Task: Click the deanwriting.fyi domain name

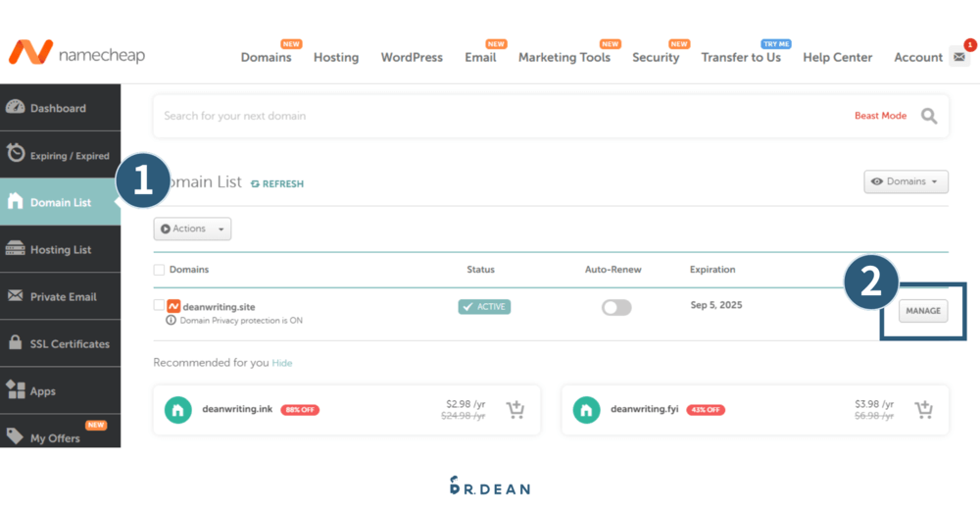Action: (x=645, y=409)
